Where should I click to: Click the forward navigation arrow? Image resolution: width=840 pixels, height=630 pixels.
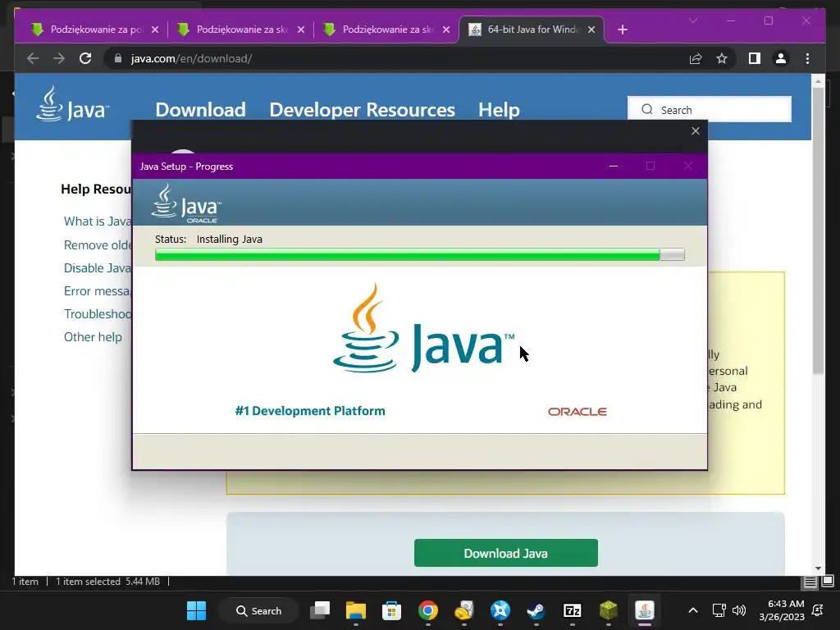click(x=59, y=58)
